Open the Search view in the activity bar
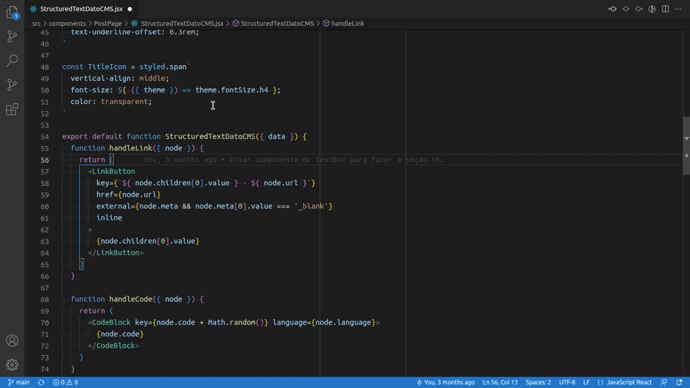 [x=12, y=60]
